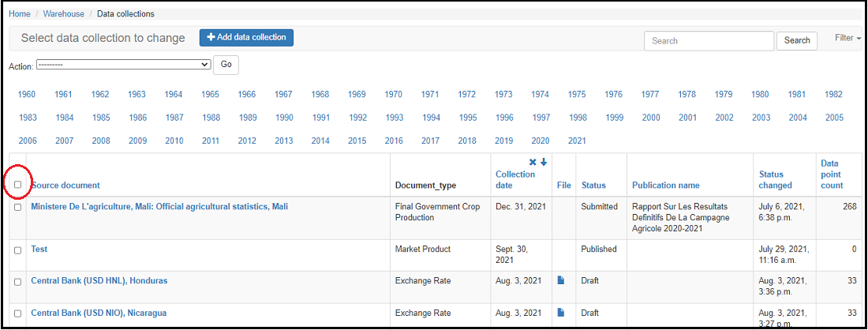
Task: Click in the Search text field
Action: [709, 41]
